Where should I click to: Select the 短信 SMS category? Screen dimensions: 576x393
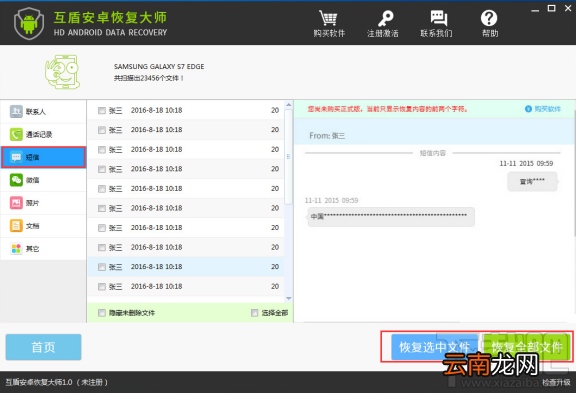point(43,157)
